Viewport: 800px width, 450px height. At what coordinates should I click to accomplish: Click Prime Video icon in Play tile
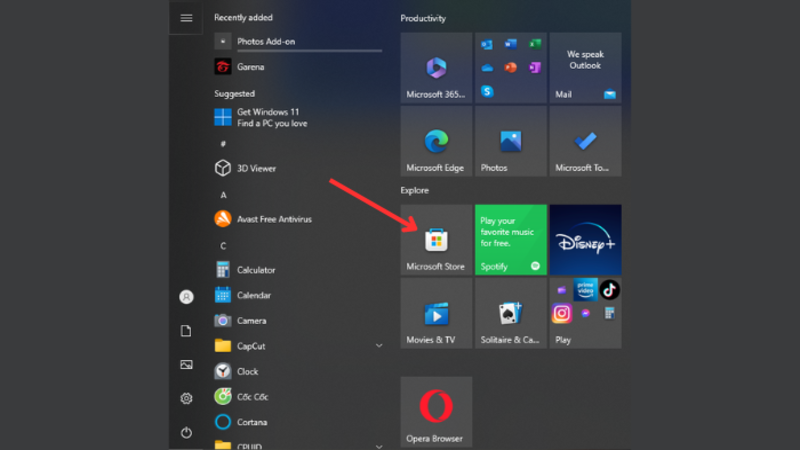tap(585, 290)
